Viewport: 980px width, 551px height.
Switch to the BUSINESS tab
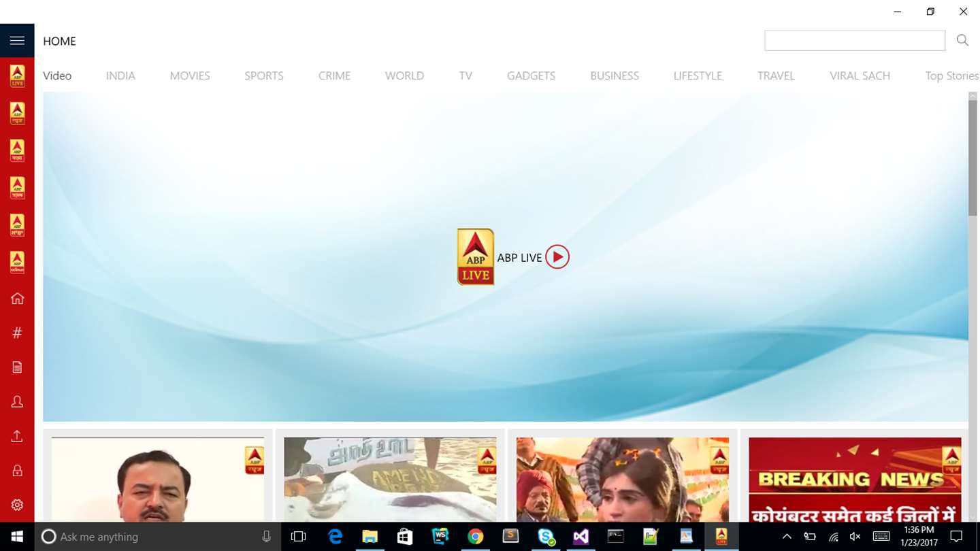615,76
